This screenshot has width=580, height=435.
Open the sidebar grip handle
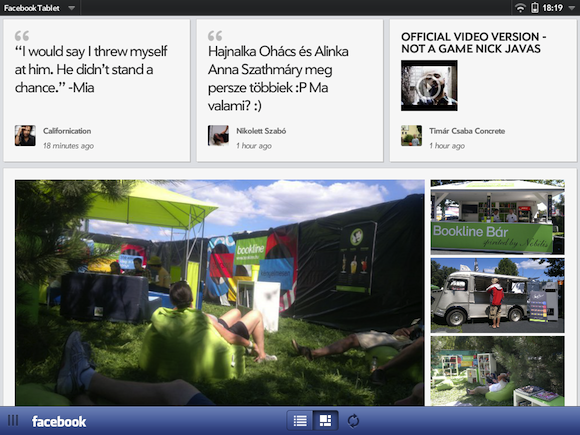click(13, 421)
